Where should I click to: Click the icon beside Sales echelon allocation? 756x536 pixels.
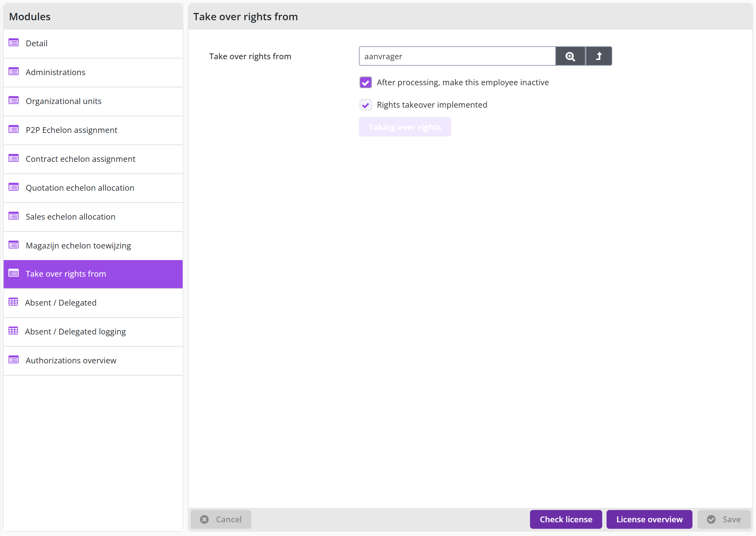pos(14,216)
